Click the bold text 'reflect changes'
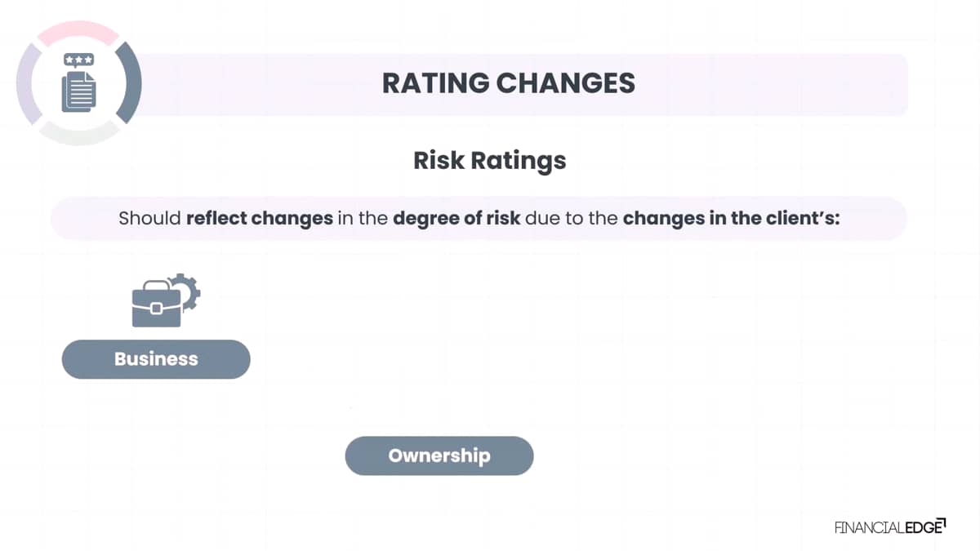 coord(260,219)
